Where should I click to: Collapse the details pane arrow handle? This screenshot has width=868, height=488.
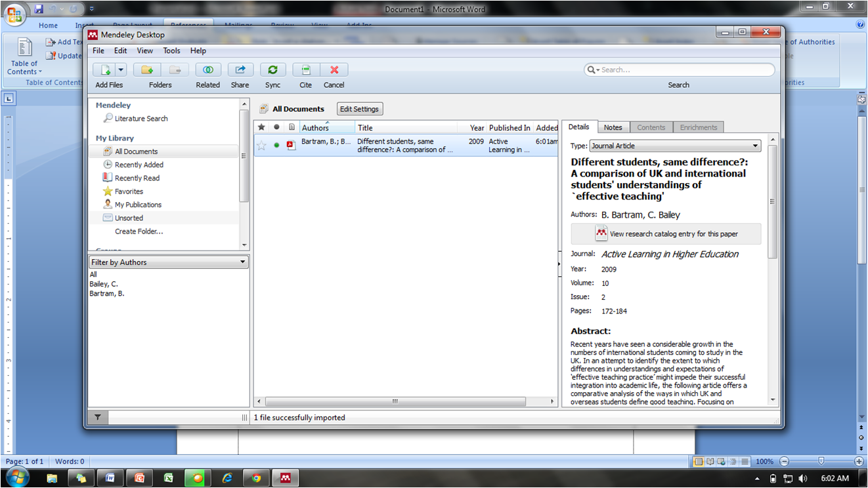[x=559, y=264]
